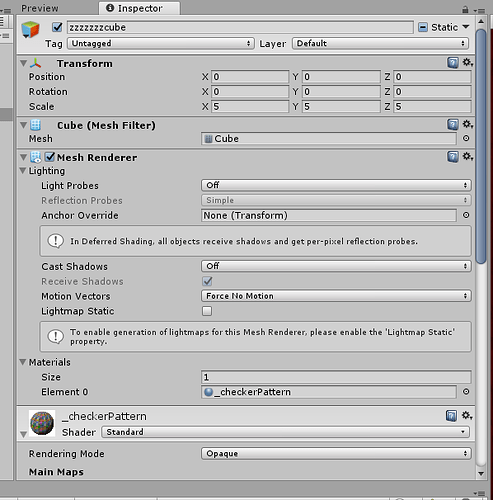Open Mesh Renderer help icon
The image size is (493, 500).
[x=453, y=157]
